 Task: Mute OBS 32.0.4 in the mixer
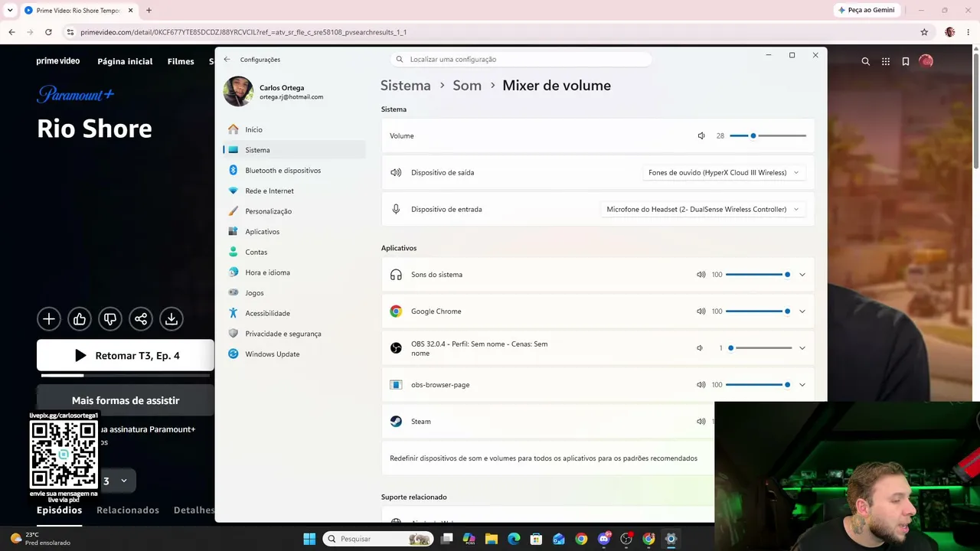(700, 348)
